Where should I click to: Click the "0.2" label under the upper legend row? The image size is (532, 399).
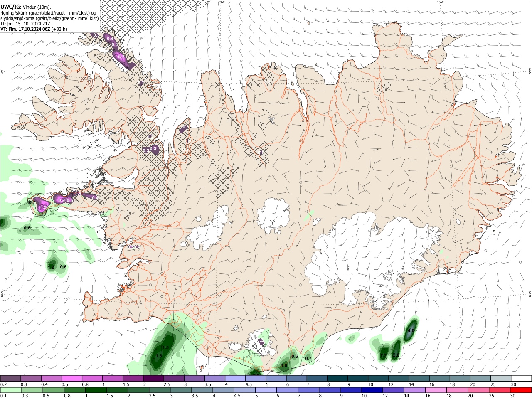coord(3,384)
